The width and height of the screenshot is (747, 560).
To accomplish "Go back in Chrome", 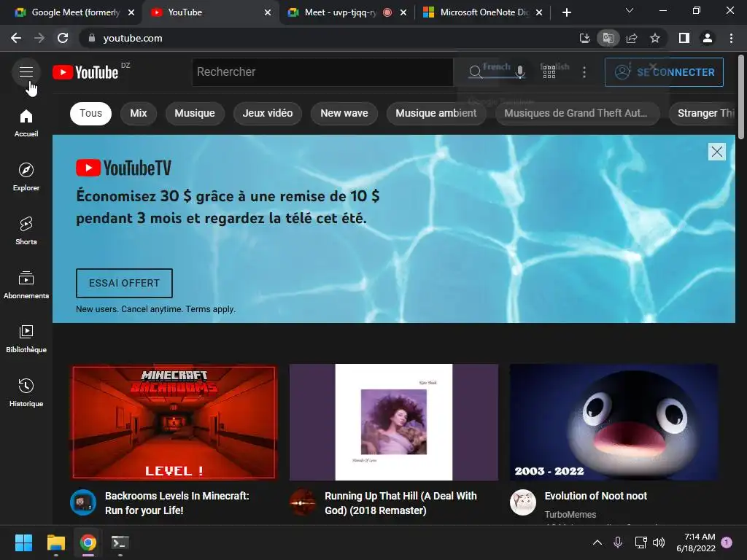I will [x=16, y=38].
